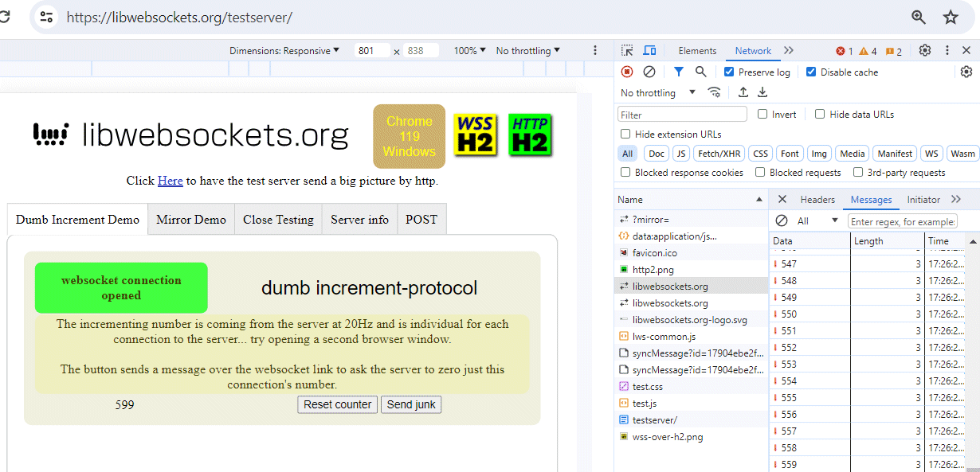This screenshot has height=472, width=980.
Task: Clear the WebSocket messages list
Action: tap(782, 220)
